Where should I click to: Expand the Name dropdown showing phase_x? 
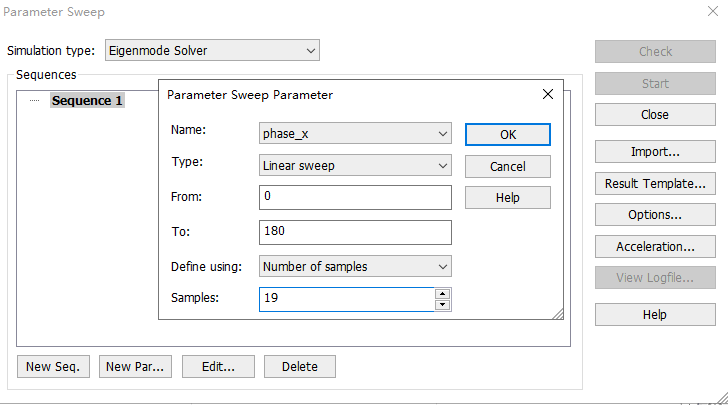pyautogui.click(x=355, y=133)
